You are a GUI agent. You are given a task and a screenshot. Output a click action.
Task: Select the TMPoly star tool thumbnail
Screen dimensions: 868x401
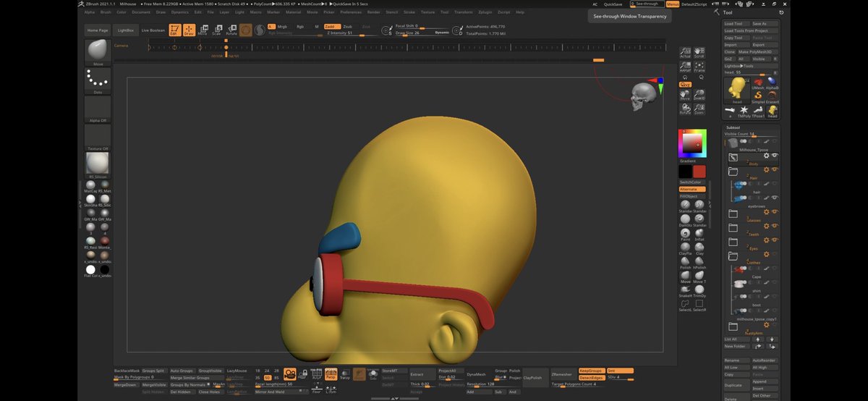(744, 111)
